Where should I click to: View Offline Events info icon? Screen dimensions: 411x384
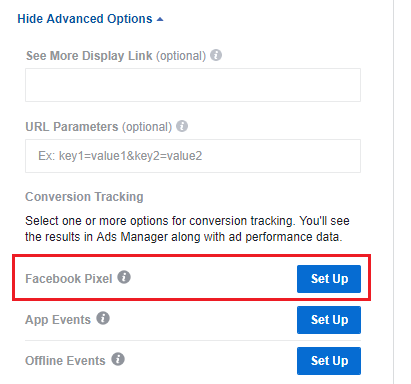click(x=118, y=359)
